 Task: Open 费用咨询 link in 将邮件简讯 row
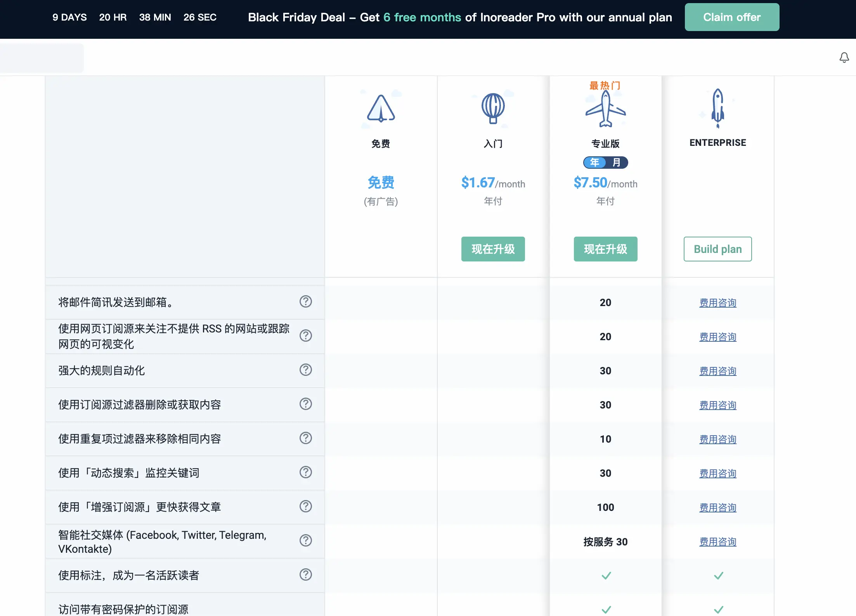pyautogui.click(x=718, y=303)
